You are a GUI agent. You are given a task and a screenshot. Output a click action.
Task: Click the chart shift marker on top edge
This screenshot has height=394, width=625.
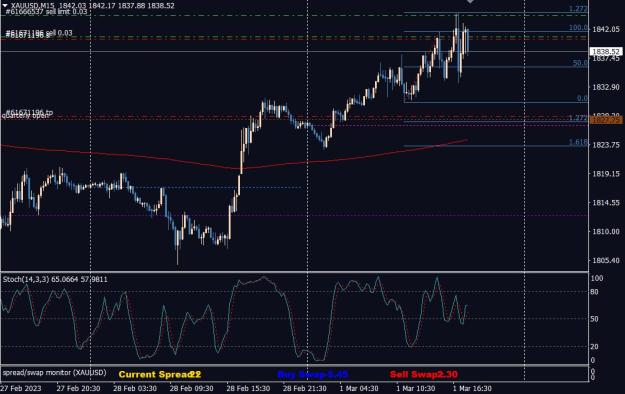point(470,2)
